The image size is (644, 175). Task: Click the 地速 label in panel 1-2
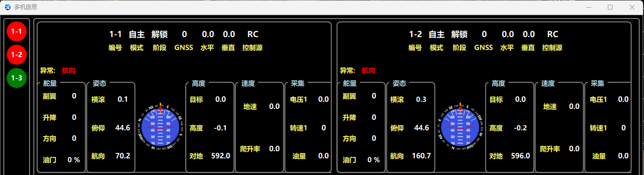[550, 107]
